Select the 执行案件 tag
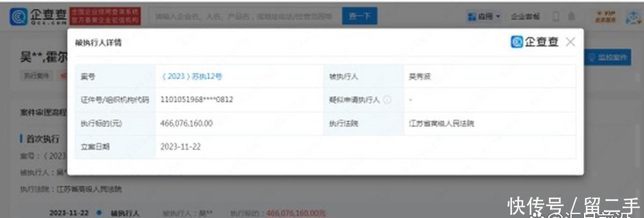Image resolution: width=644 pixels, height=218 pixels. (36, 76)
